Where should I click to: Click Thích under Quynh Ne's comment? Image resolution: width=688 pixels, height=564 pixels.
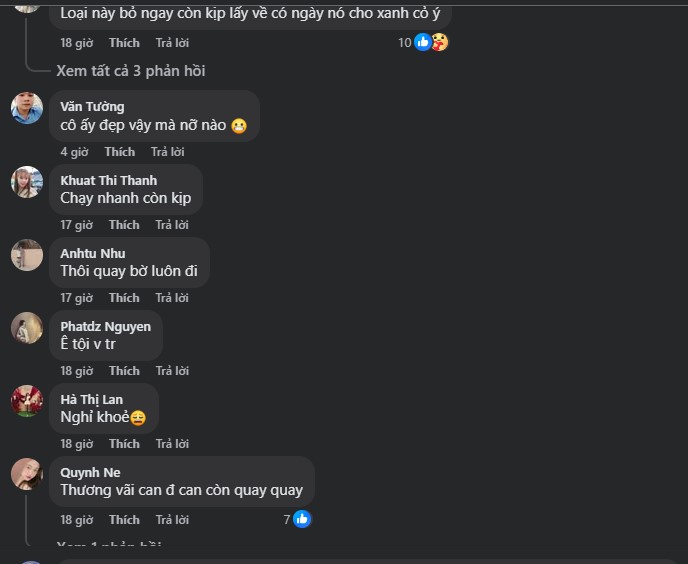(x=124, y=520)
